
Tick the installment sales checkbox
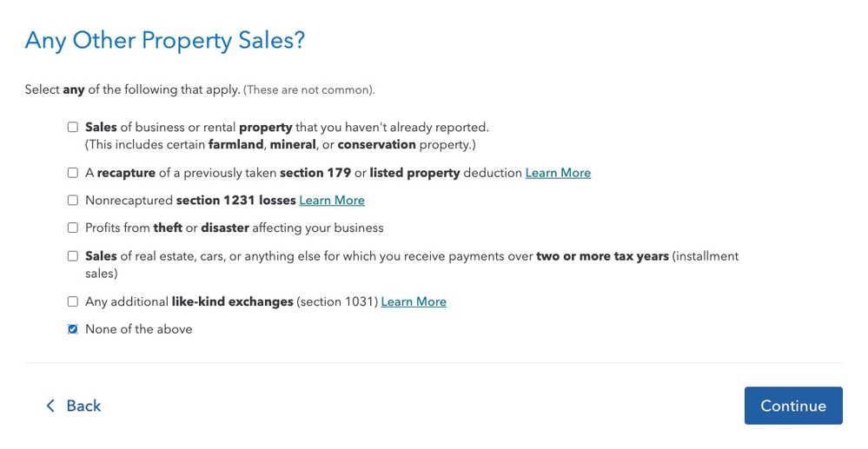(72, 256)
